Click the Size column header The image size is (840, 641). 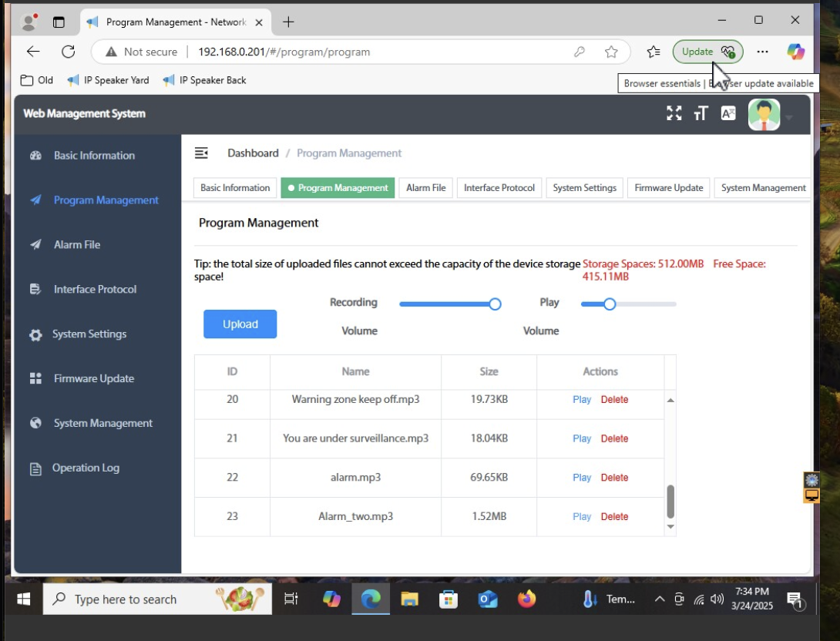click(489, 371)
